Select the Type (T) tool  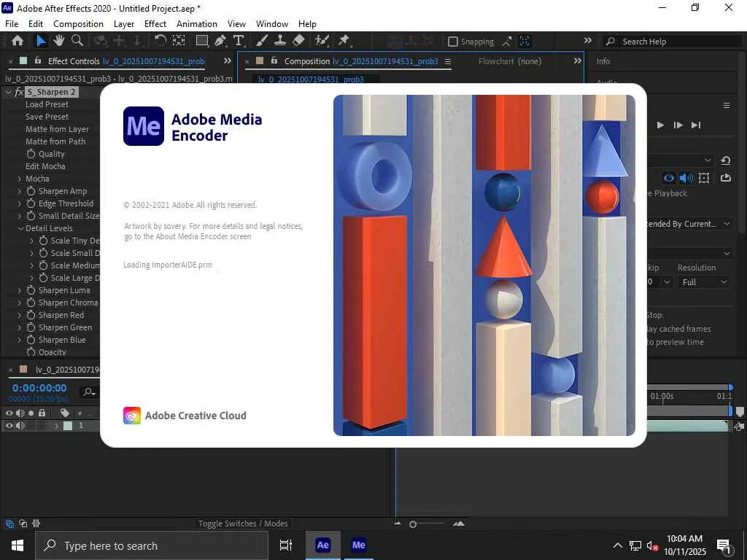click(239, 41)
